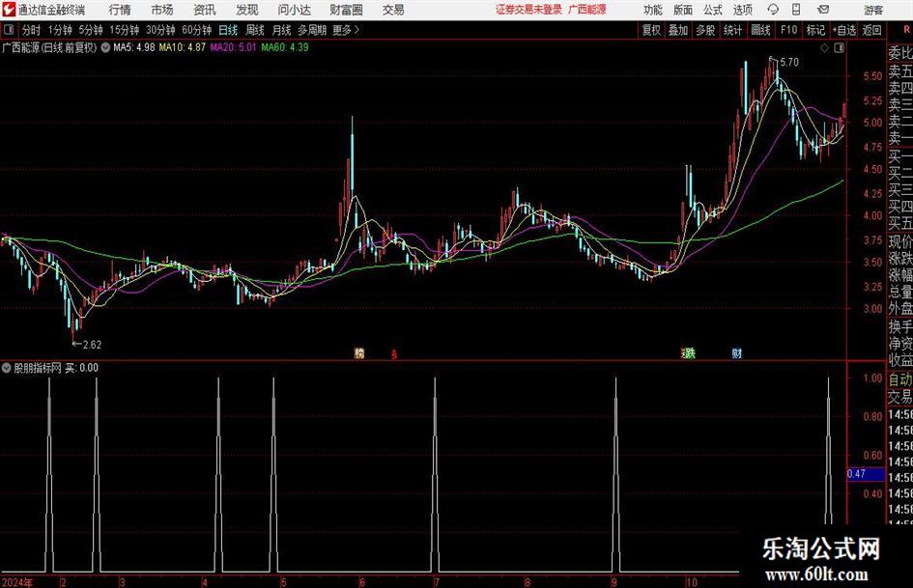Open the 版面 menu
This screenshot has width=913, height=588.
tap(683, 10)
